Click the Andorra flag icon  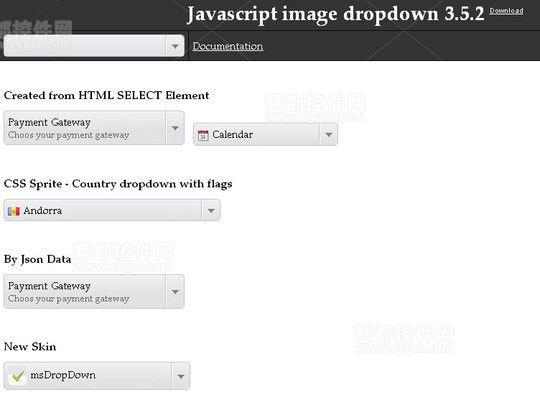point(13,211)
